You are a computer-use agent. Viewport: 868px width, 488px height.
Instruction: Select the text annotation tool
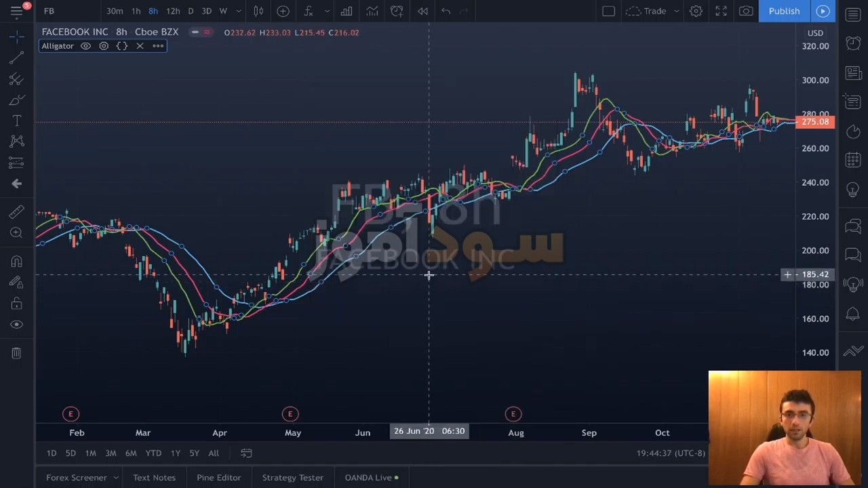(x=17, y=121)
